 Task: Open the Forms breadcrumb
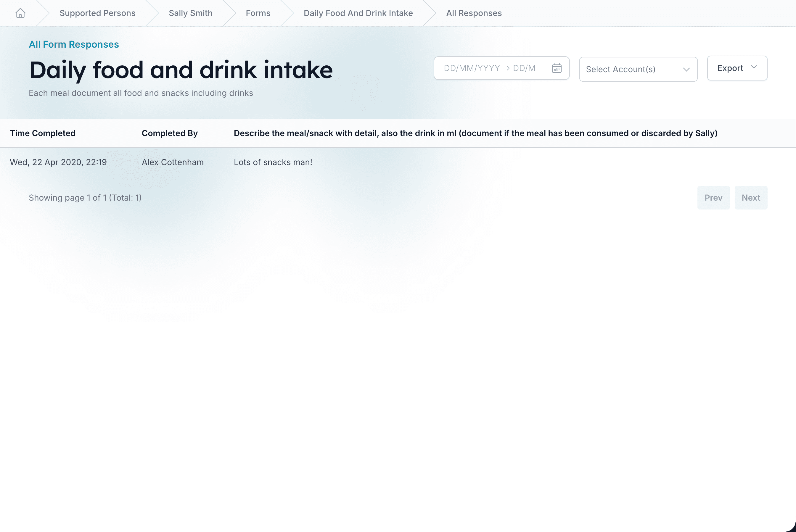tap(258, 13)
